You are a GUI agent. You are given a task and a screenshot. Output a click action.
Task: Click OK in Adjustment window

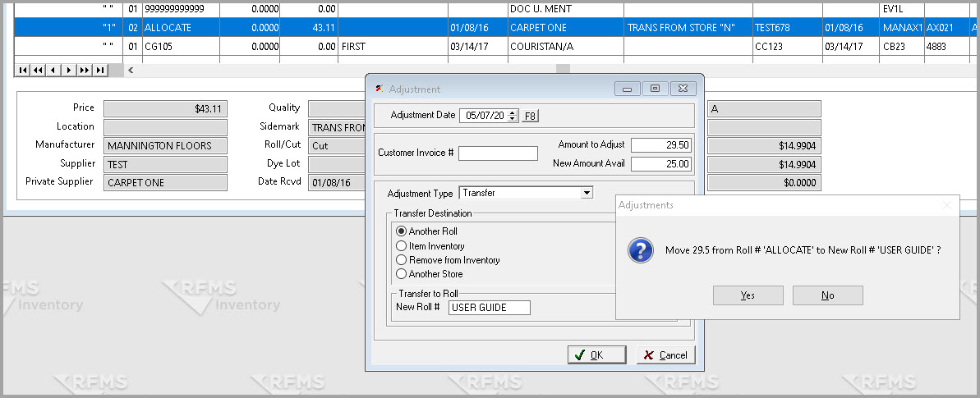(x=597, y=355)
